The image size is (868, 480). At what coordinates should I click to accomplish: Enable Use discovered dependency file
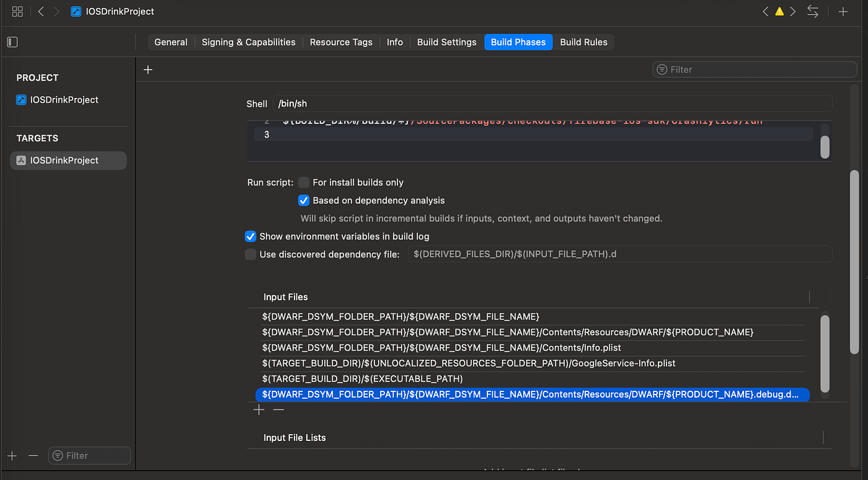click(250, 254)
